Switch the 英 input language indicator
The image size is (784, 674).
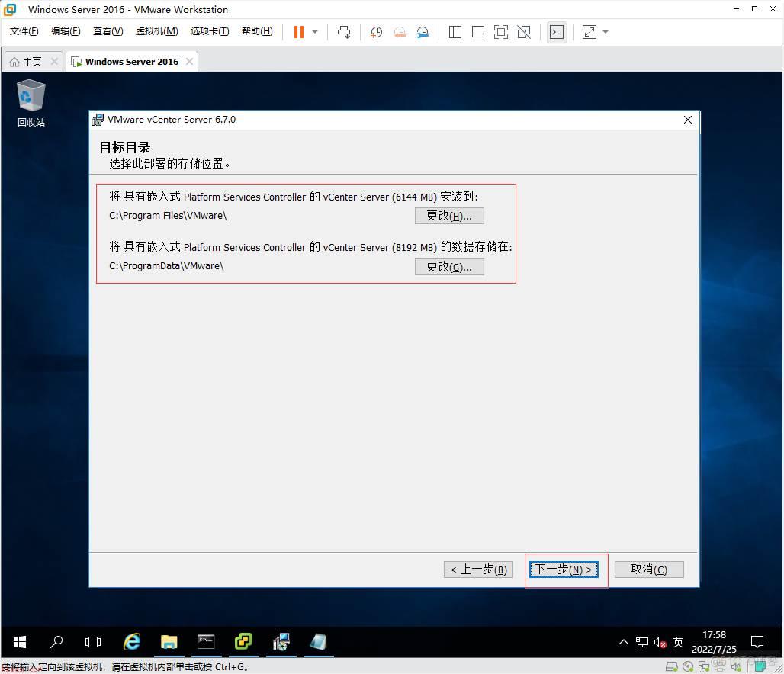(x=678, y=642)
